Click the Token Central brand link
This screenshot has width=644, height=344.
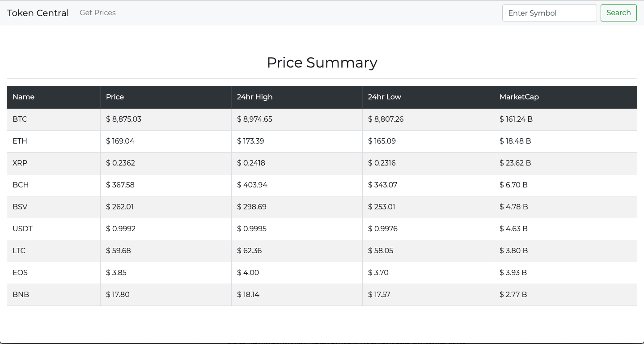38,13
